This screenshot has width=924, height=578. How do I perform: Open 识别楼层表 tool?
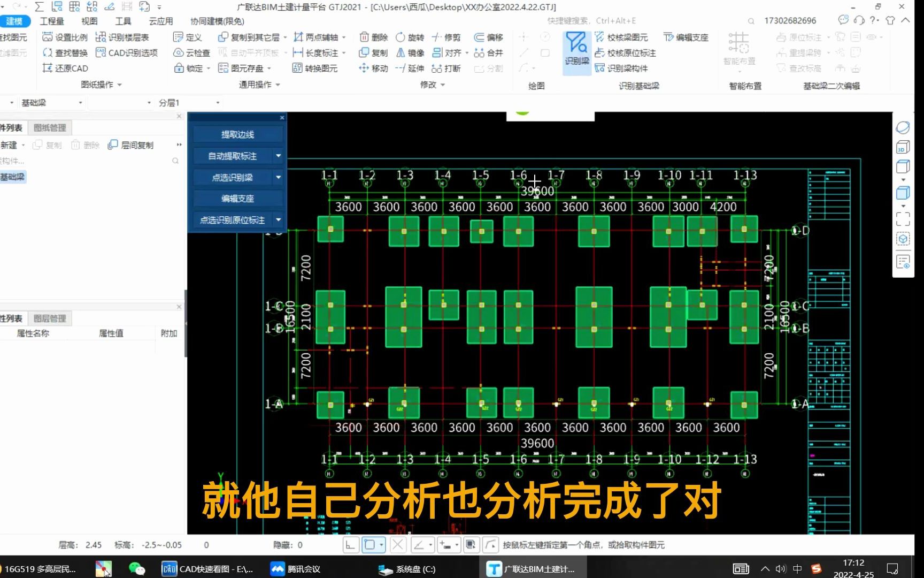(122, 37)
